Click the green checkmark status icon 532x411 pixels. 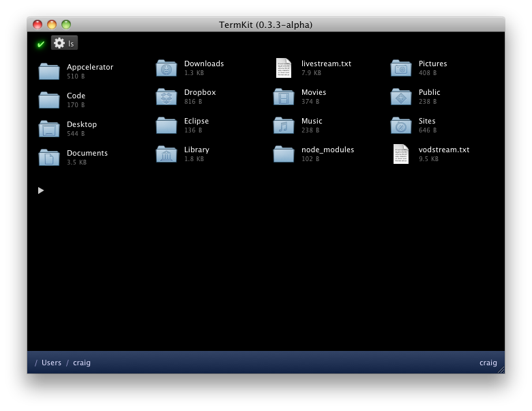(x=41, y=44)
